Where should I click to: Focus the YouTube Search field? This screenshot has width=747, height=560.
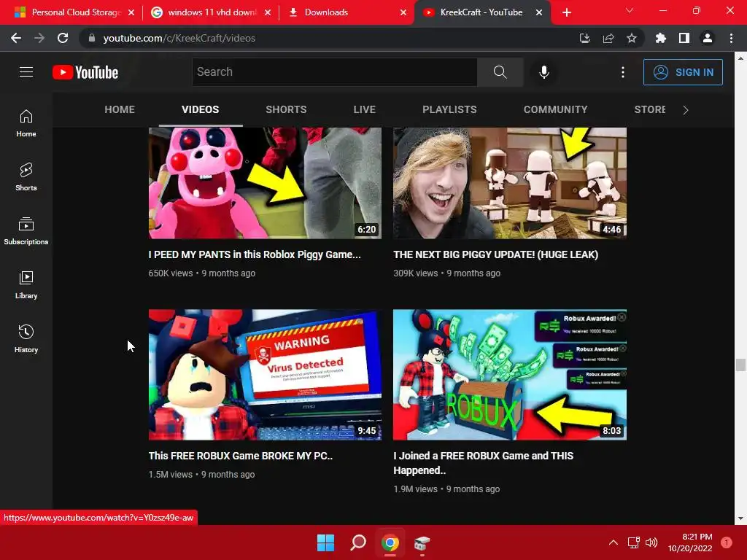pos(334,72)
